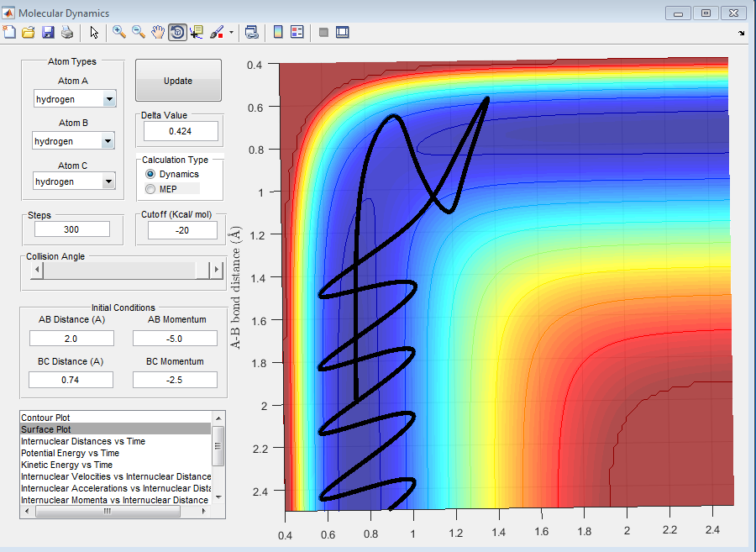756x552 pixels.
Task: Expand the Atom B element dropdown
Action: (107, 141)
